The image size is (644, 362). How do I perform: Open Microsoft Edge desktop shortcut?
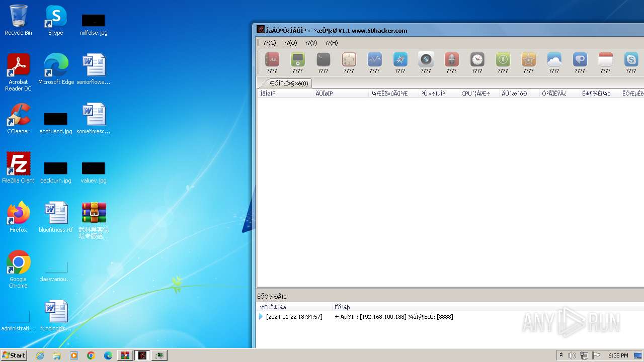pos(56,69)
